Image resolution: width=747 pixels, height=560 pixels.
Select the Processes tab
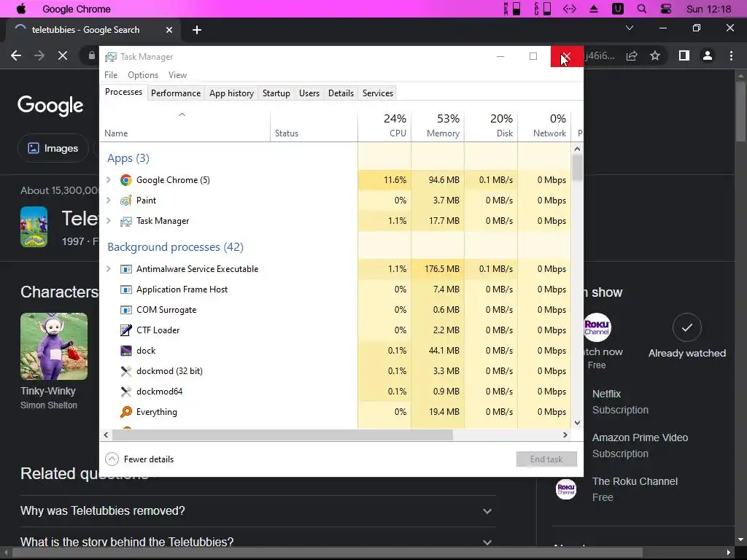click(x=123, y=93)
